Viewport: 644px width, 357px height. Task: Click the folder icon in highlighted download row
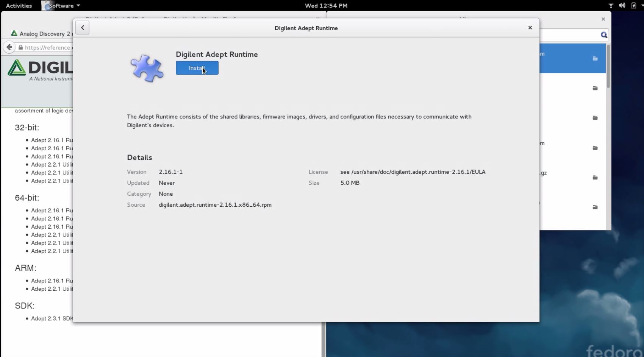point(595,58)
